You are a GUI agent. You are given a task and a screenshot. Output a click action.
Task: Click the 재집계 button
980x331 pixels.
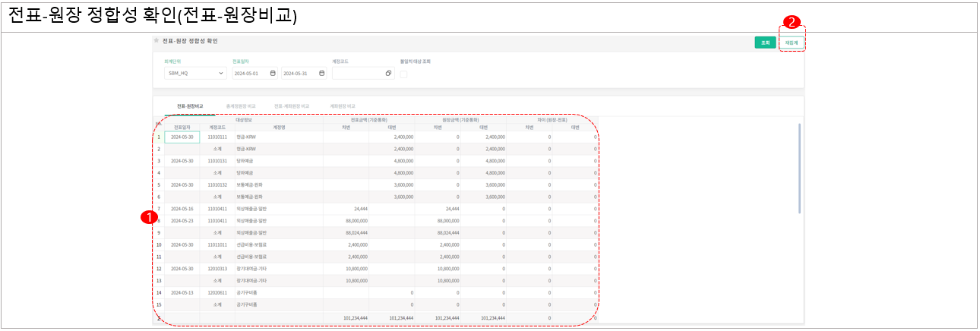tap(792, 43)
